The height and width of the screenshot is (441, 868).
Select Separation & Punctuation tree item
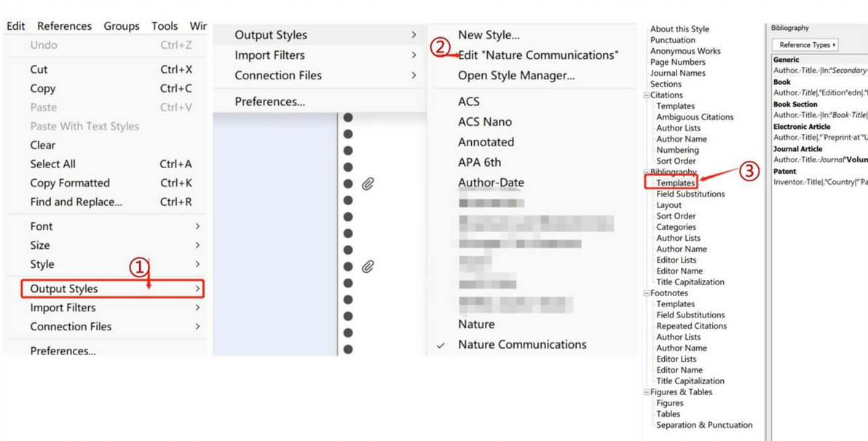coord(704,425)
